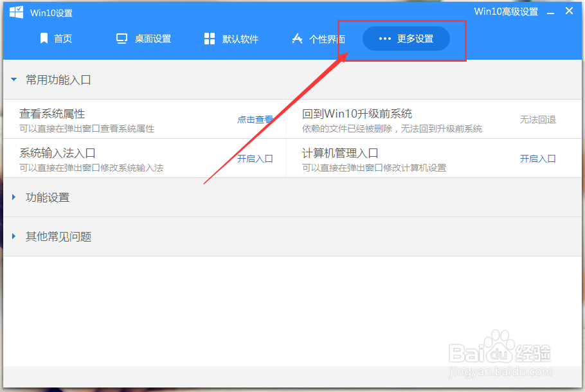585x392 pixels.
Task: Click the brush icon for 个性界面
Action: 297,39
